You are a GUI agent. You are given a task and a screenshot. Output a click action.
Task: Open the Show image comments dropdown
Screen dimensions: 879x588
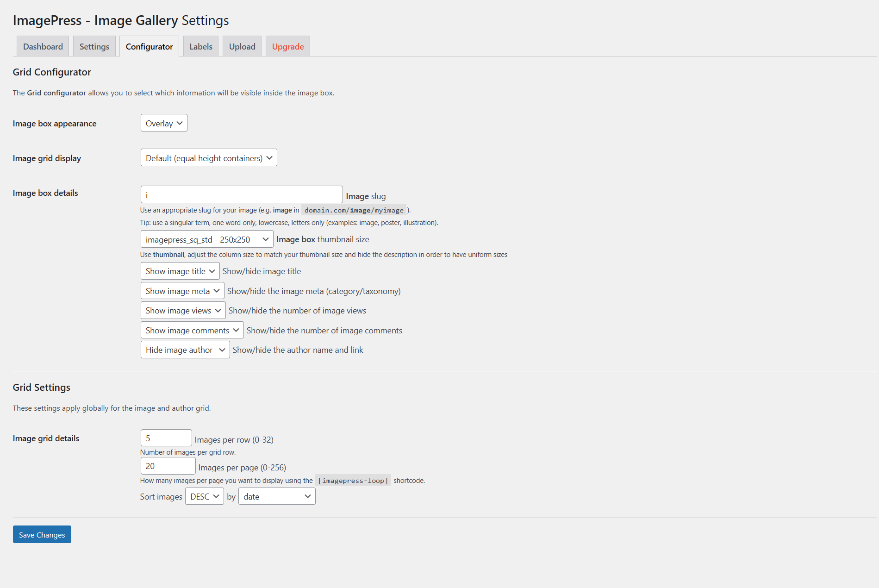[192, 330]
